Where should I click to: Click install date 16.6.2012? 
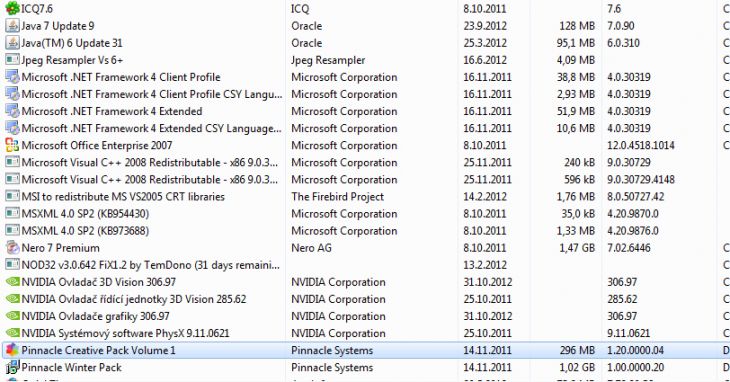click(485, 60)
